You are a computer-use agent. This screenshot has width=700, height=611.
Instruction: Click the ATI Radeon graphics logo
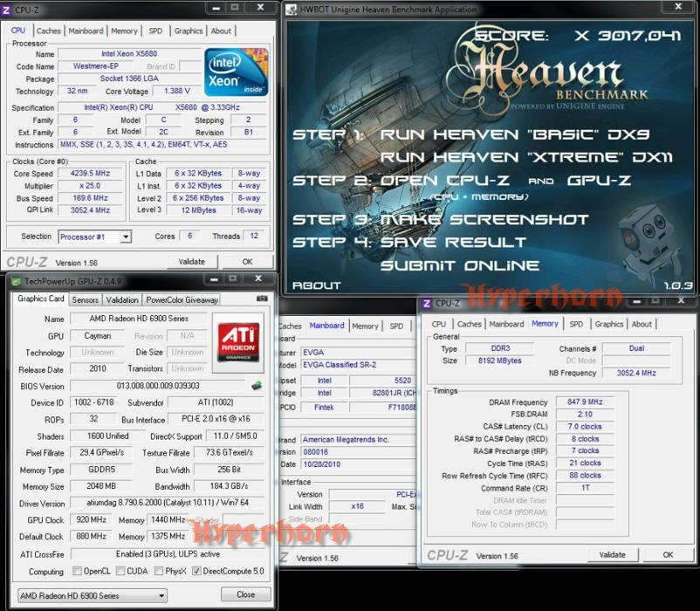238,343
